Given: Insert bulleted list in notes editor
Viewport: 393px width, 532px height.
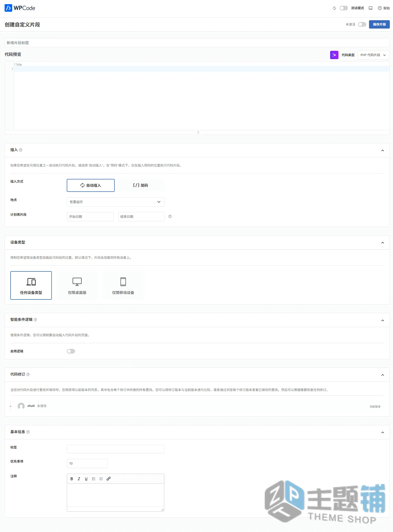Looking at the screenshot, I should [x=94, y=479].
